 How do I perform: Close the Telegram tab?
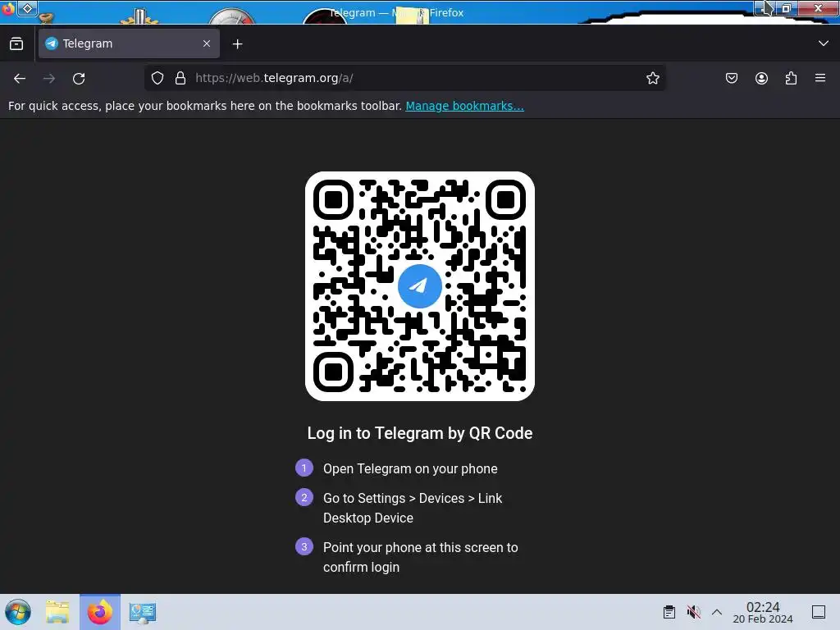[x=207, y=43]
